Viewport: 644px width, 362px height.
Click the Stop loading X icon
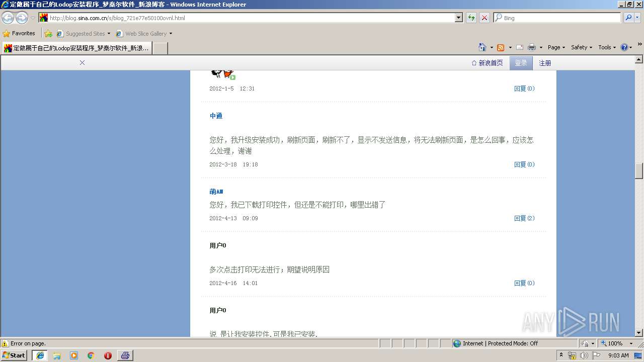[485, 18]
